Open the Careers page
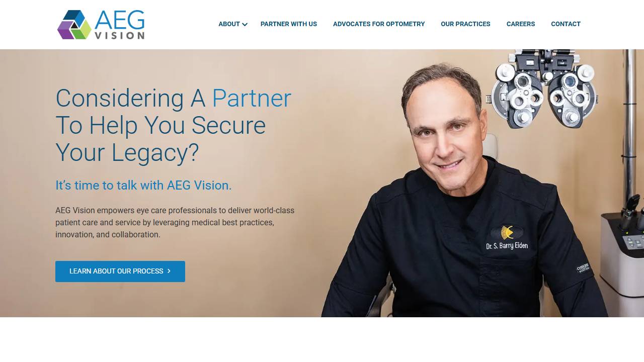644x362 pixels. [x=521, y=24]
